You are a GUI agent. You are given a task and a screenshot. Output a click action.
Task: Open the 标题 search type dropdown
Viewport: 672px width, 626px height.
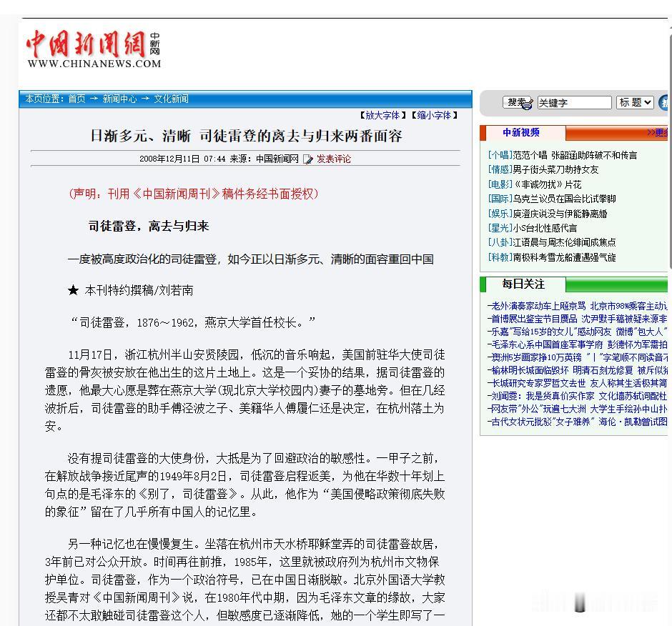coord(635,102)
